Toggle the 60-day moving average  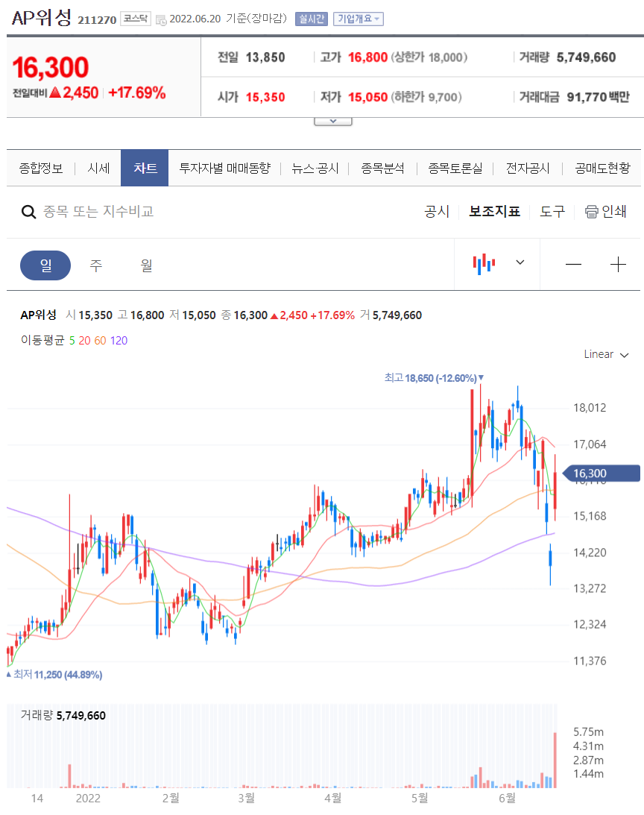click(x=101, y=341)
